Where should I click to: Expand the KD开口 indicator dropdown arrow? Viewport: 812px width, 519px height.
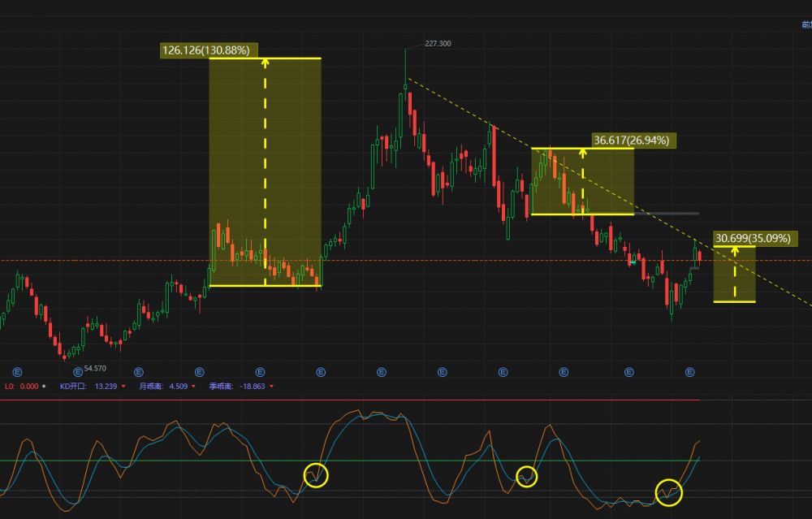pyautogui.click(x=123, y=387)
